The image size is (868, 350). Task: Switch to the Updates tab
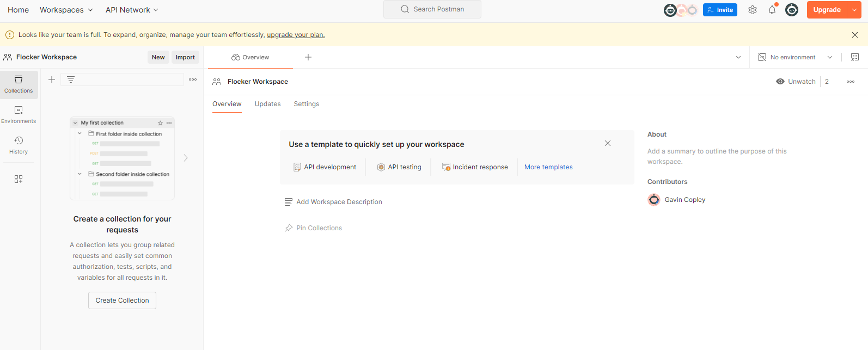point(268,104)
